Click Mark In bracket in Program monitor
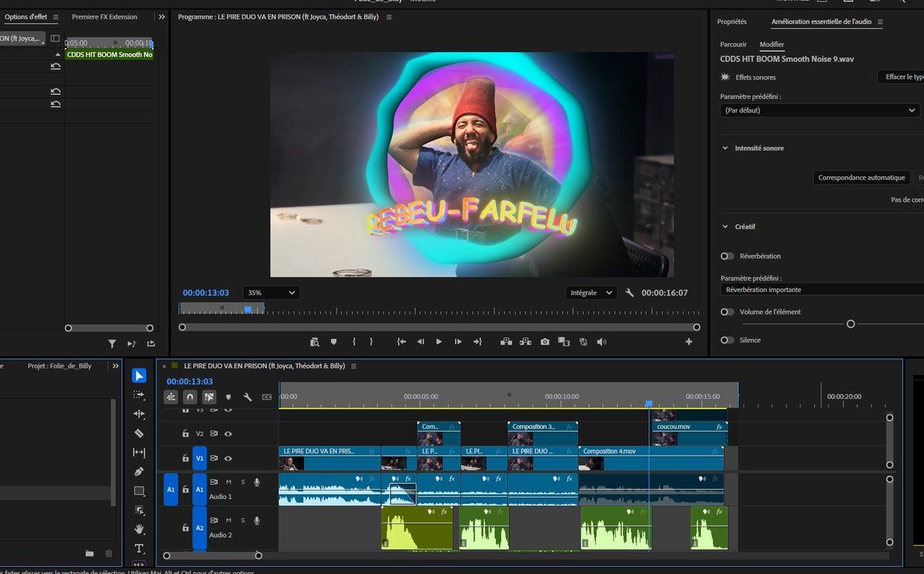This screenshot has height=574, width=924. pyautogui.click(x=353, y=341)
